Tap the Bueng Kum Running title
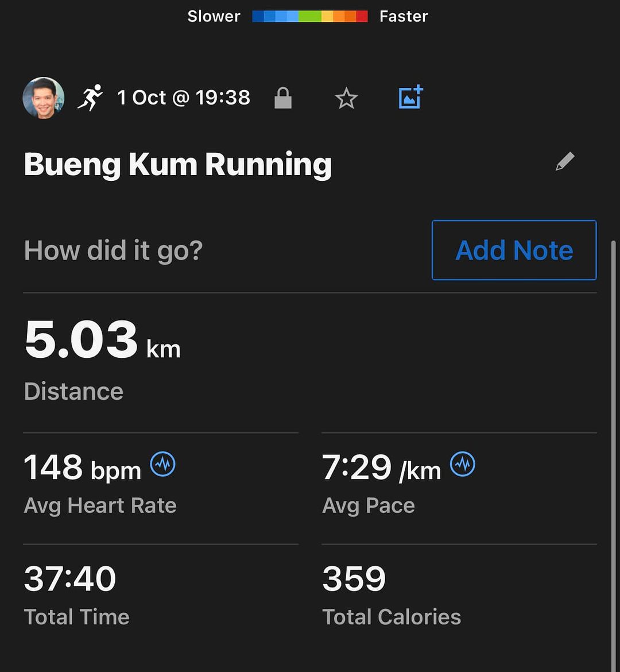 tap(178, 164)
